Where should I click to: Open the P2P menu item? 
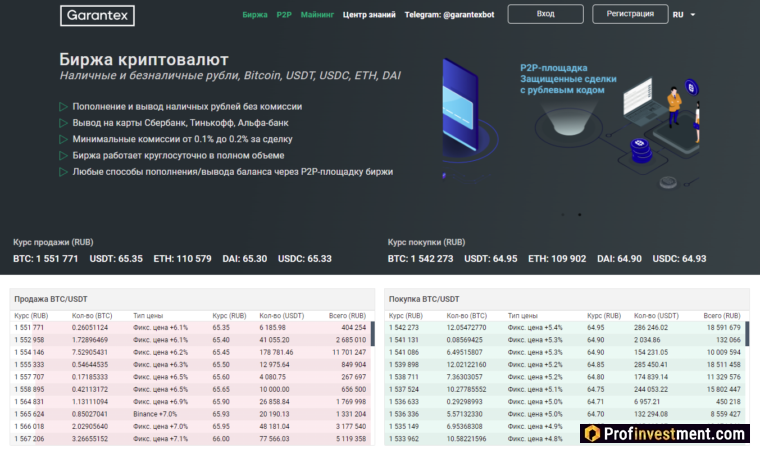pos(284,15)
